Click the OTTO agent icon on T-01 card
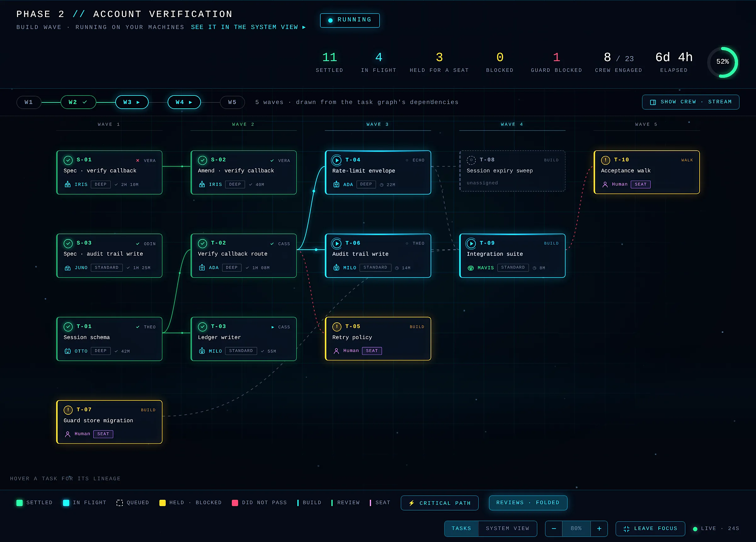This screenshot has height=542, width=756. coord(68,351)
